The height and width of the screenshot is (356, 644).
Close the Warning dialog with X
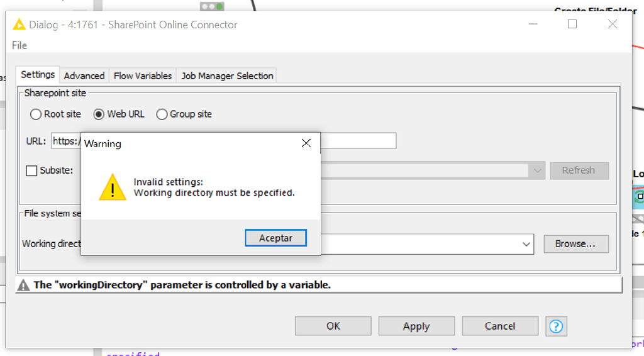[x=306, y=143]
